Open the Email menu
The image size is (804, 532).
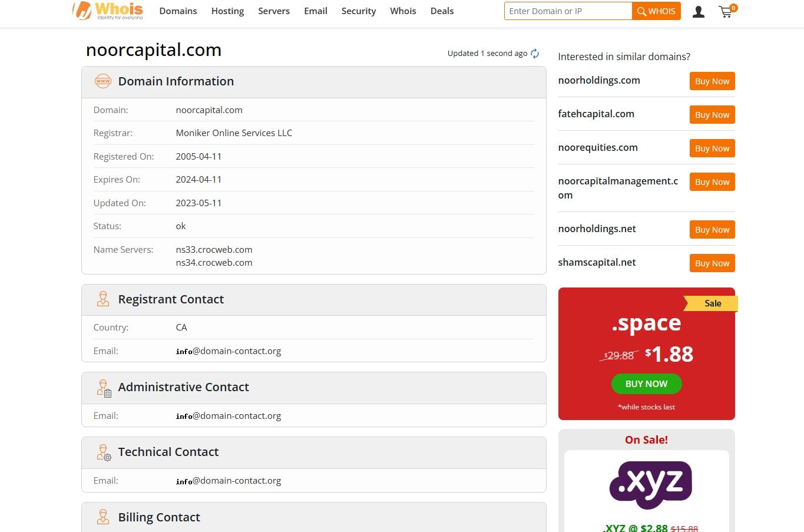pos(316,11)
